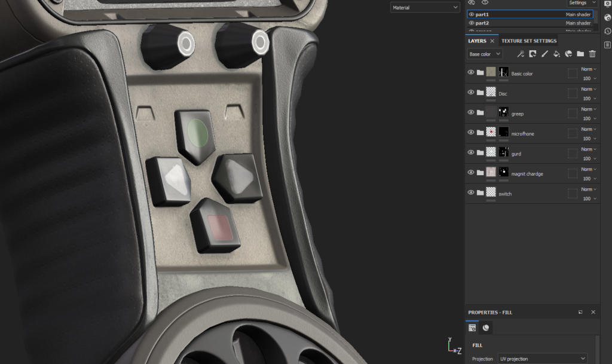Select the Add effect wand icon

521,54
